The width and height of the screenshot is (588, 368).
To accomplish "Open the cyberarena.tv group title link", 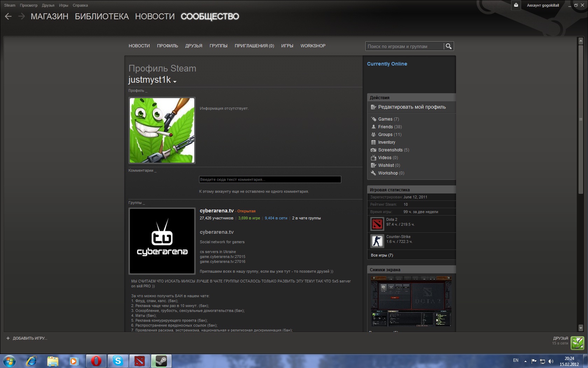I will coord(217,211).
